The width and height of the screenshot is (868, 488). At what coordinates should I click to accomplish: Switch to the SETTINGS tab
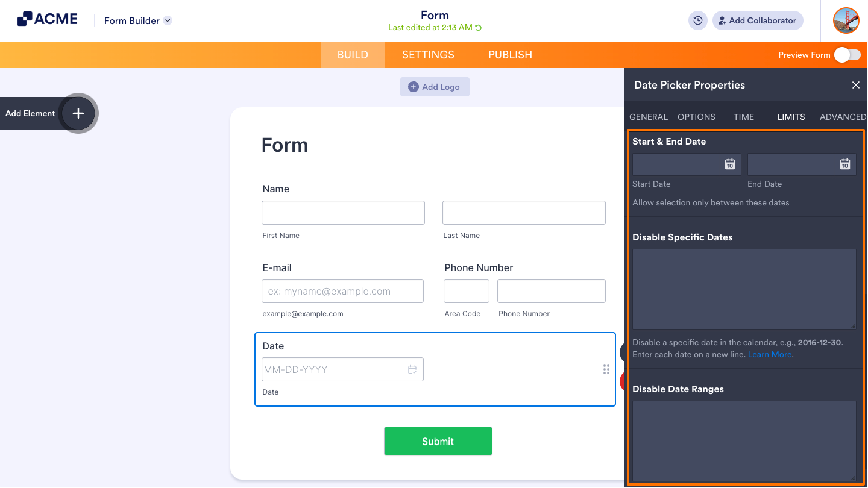point(428,54)
